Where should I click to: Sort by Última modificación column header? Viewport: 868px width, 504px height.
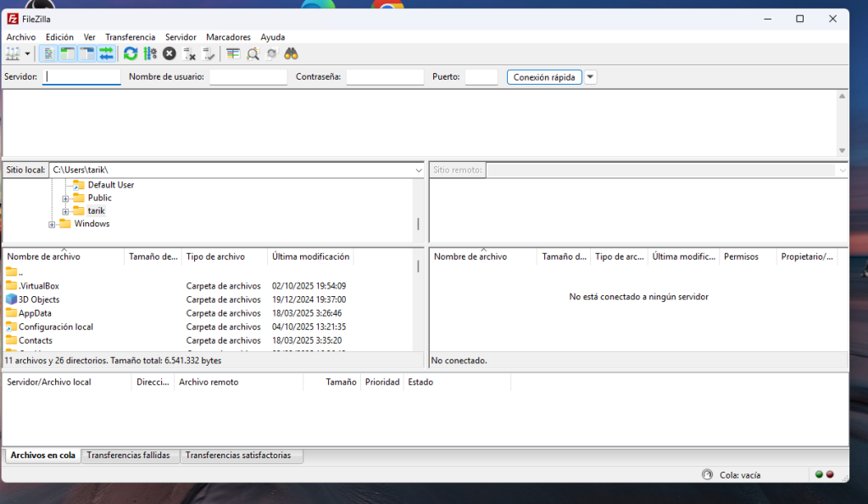[x=310, y=256]
